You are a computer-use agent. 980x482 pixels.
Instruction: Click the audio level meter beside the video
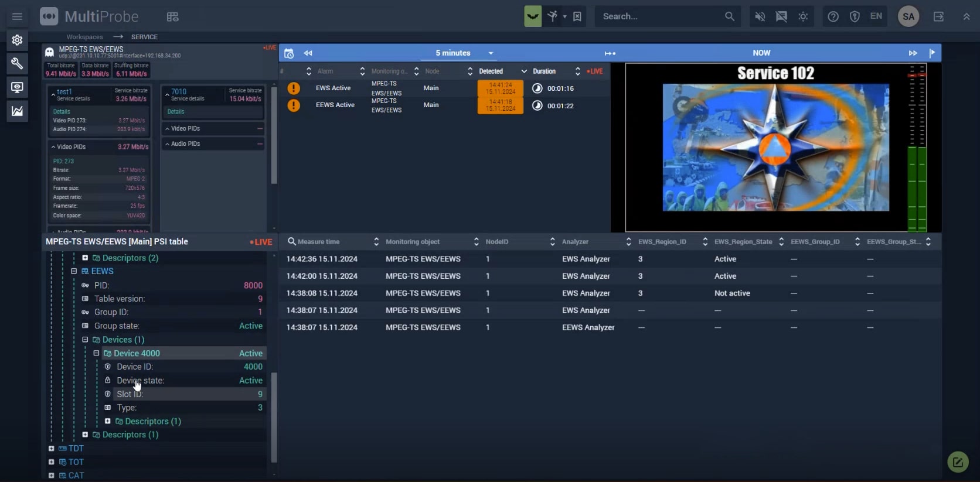tap(917, 148)
